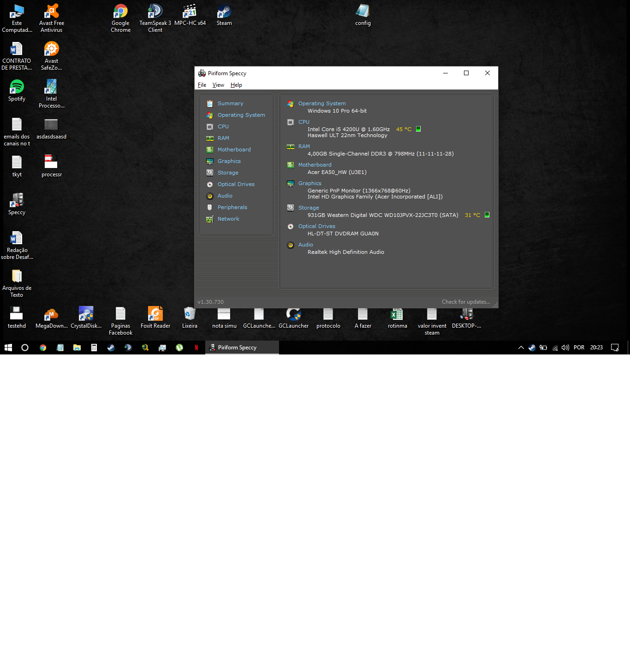Open the View menu
This screenshot has width=630, height=672.
click(218, 85)
